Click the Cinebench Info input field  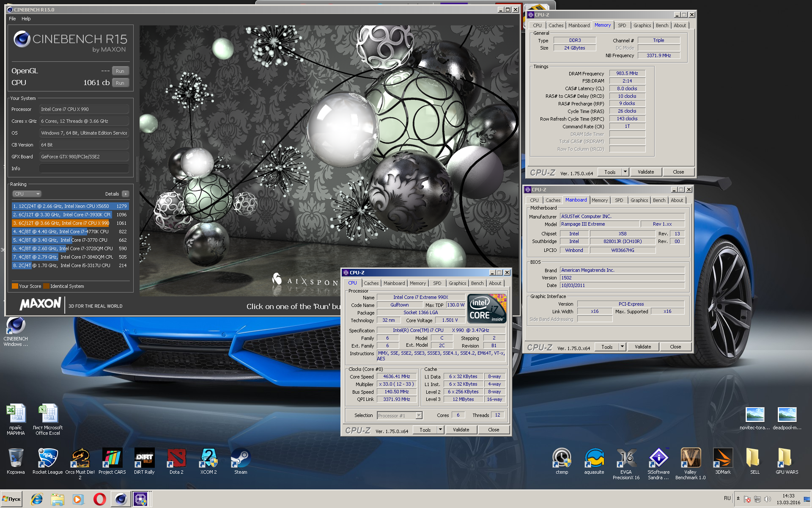(84, 168)
